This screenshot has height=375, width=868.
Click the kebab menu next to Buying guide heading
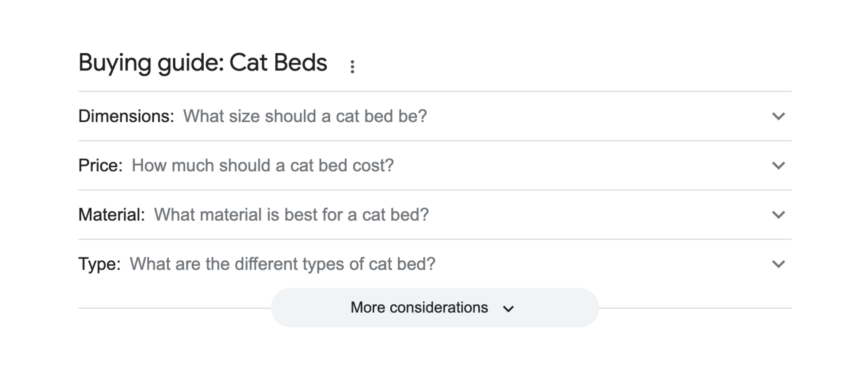[353, 67]
